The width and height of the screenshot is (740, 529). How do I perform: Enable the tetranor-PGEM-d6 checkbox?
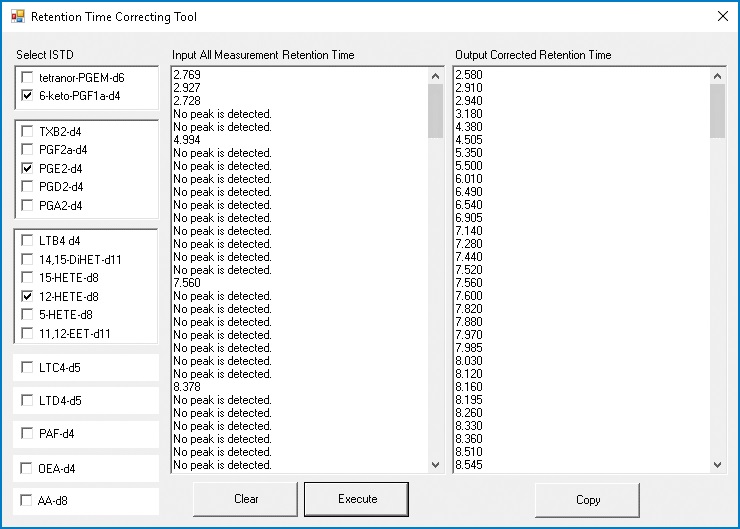point(27,77)
